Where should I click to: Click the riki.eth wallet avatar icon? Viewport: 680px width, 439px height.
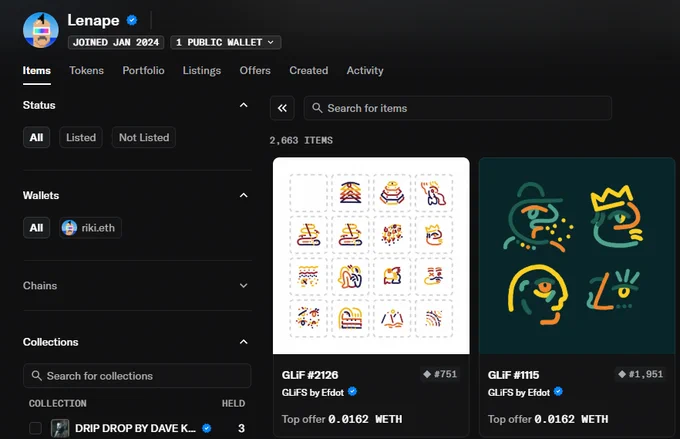pos(69,228)
